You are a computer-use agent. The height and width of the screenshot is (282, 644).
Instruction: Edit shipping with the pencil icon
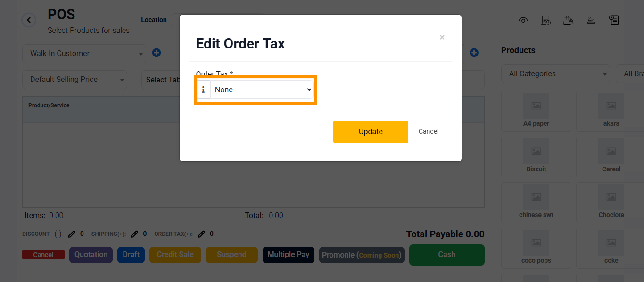pos(134,234)
